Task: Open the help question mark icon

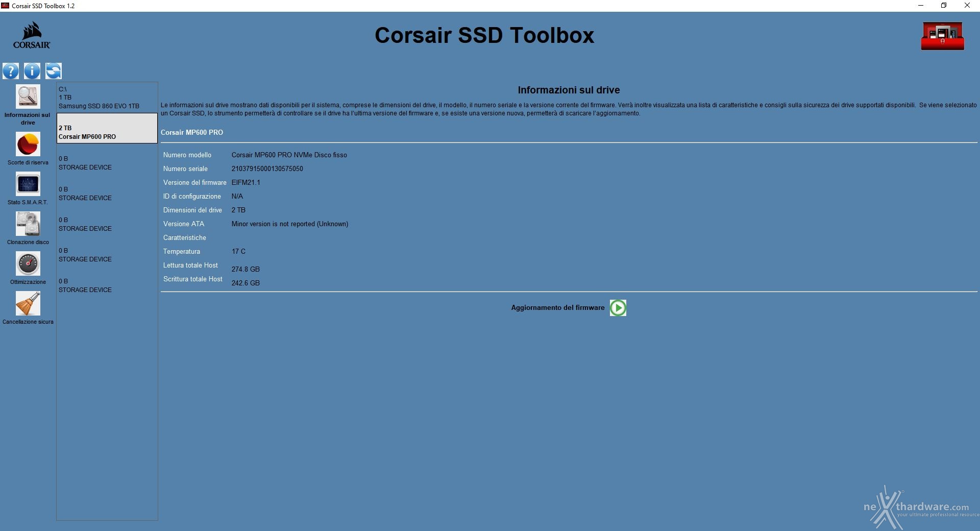Action: tap(11, 71)
